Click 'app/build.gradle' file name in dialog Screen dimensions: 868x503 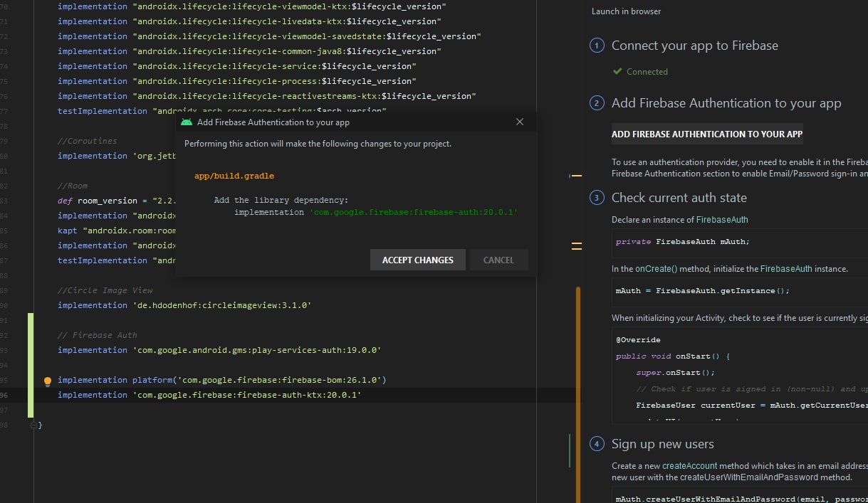coord(234,176)
